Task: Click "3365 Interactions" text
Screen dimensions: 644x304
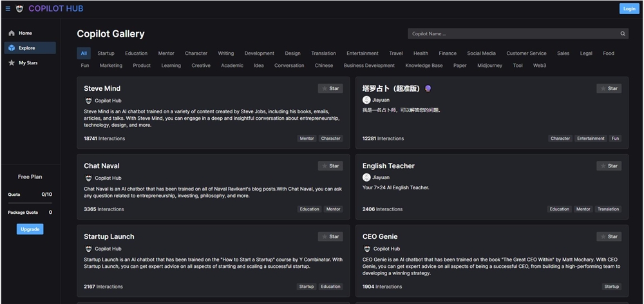Action: click(104, 209)
